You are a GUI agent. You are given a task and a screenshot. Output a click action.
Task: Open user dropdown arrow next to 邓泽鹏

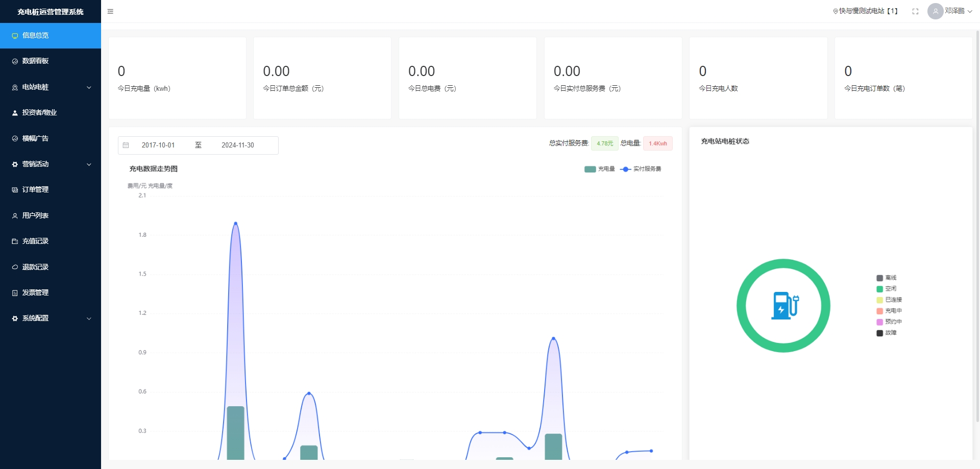click(x=970, y=11)
